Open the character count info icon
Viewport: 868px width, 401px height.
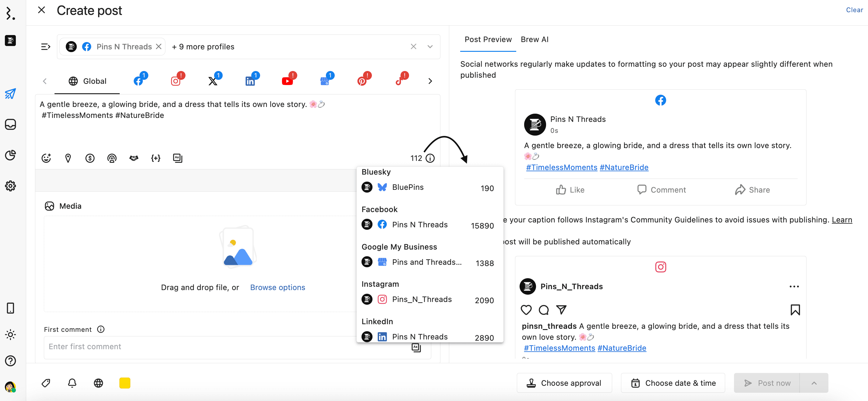430,158
